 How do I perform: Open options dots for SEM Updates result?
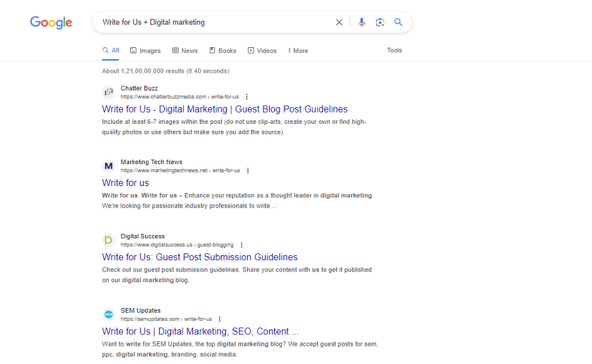[220, 319]
